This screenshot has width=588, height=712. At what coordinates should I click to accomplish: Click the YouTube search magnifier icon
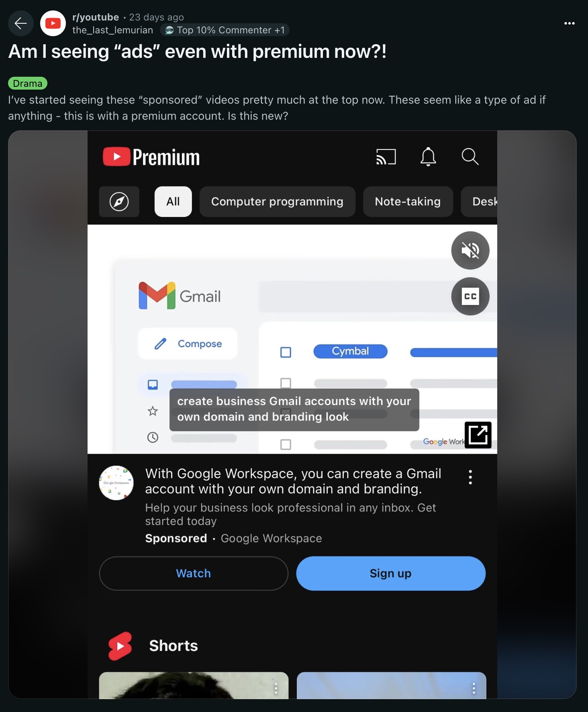470,157
